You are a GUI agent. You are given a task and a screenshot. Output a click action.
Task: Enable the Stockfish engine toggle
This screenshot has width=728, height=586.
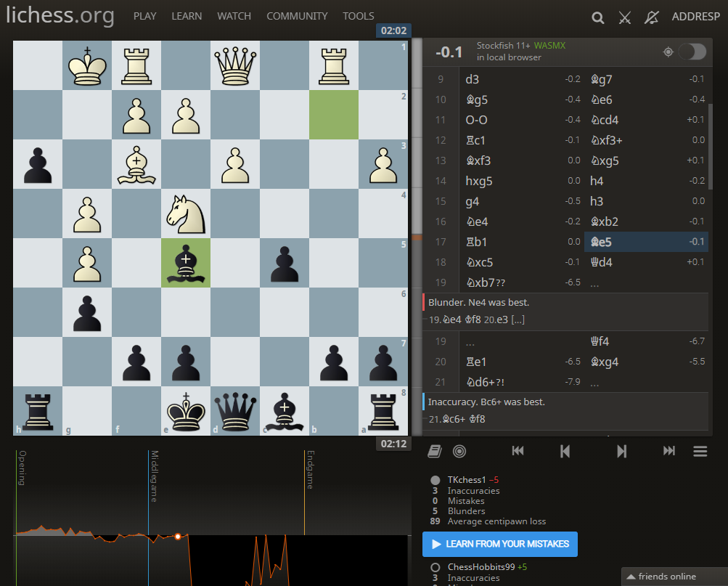tap(691, 52)
